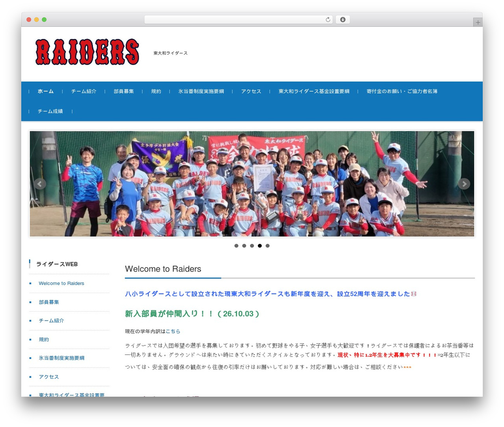Open チーム紹介 in the blue nav bar
The height and width of the screenshot is (427, 504).
pyautogui.click(x=83, y=91)
